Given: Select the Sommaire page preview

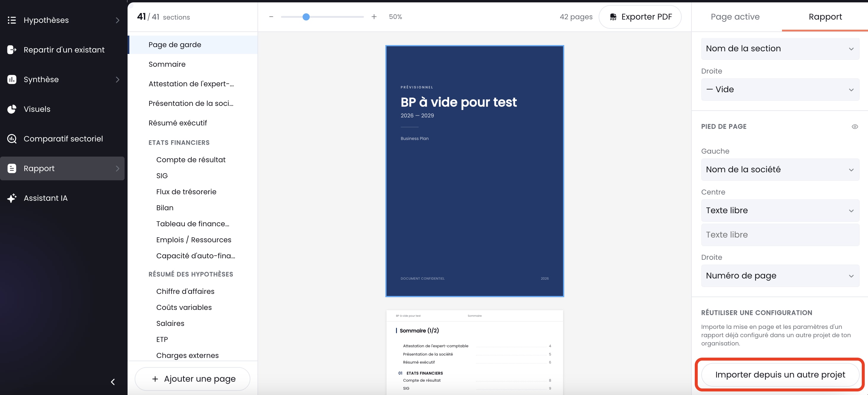Looking at the screenshot, I should click(x=474, y=352).
